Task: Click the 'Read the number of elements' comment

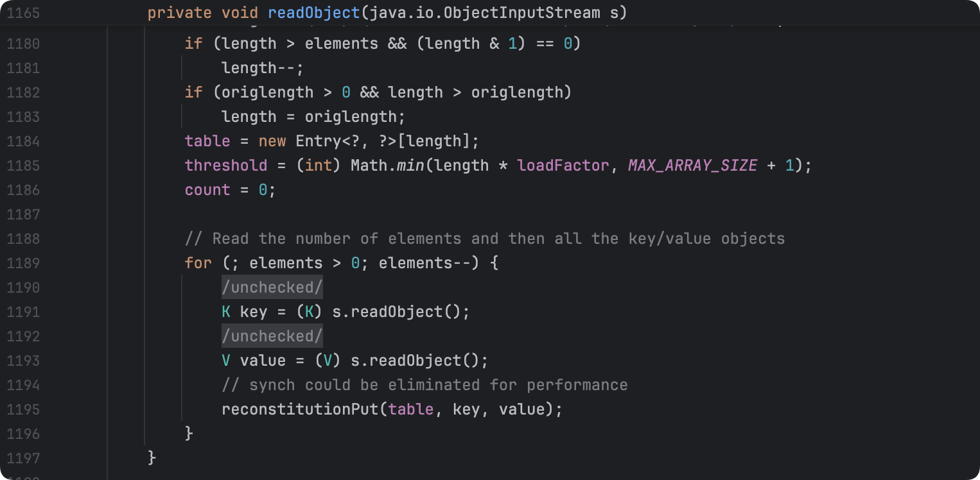Action: (x=484, y=239)
